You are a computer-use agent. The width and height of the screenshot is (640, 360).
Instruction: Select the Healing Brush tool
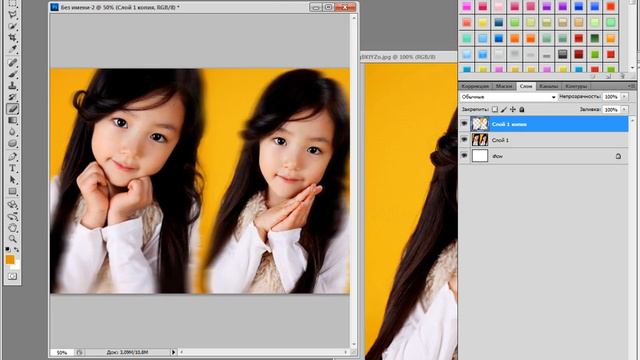pyautogui.click(x=13, y=62)
